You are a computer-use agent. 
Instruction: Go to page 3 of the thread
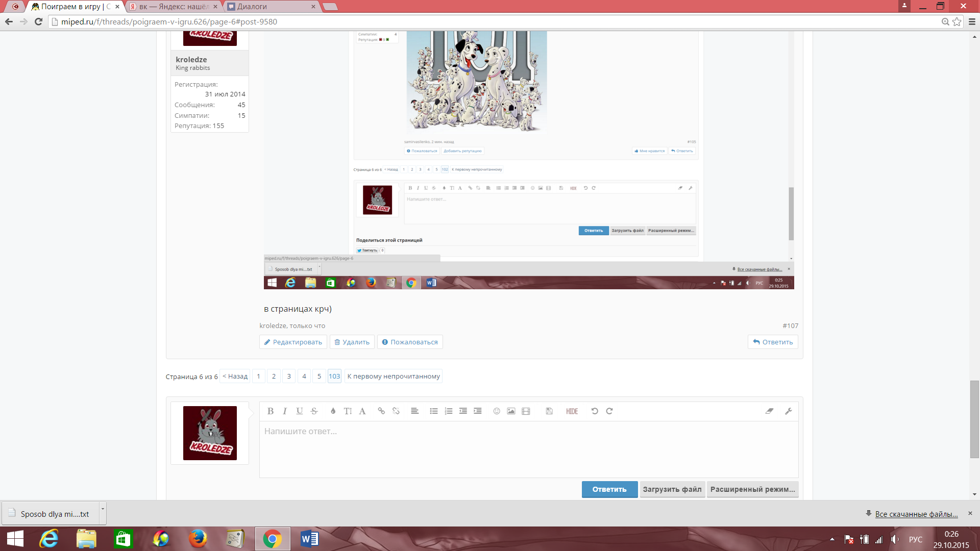tap(289, 376)
